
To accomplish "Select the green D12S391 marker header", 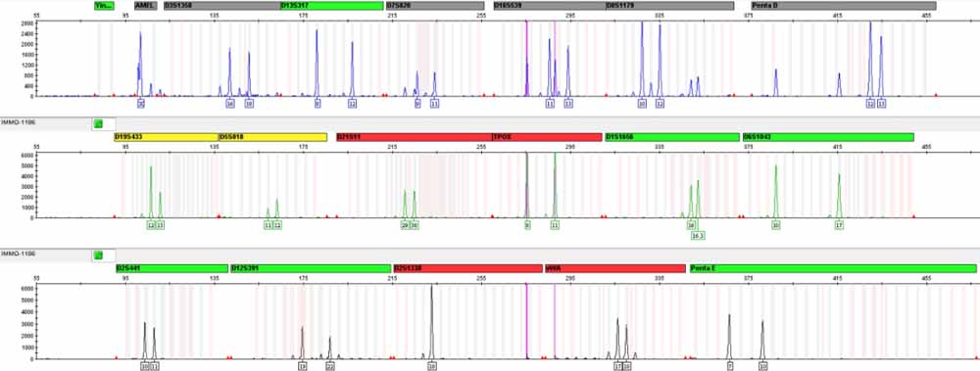I will tap(311, 268).
